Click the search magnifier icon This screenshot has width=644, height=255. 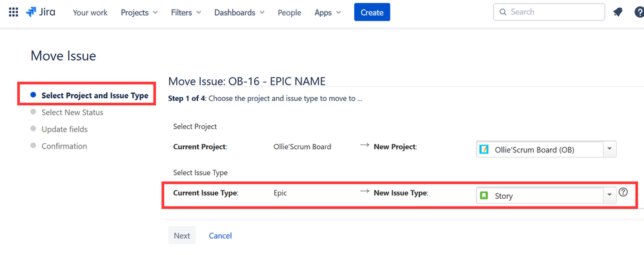pos(503,12)
